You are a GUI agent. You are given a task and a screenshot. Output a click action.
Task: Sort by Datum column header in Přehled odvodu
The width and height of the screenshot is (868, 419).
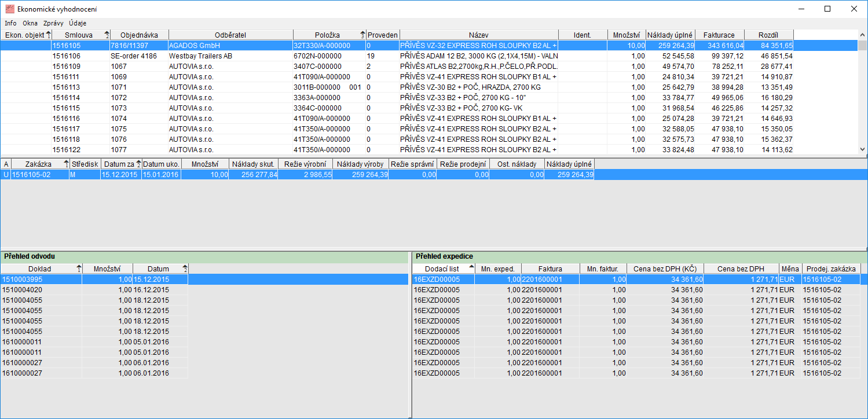coord(160,269)
